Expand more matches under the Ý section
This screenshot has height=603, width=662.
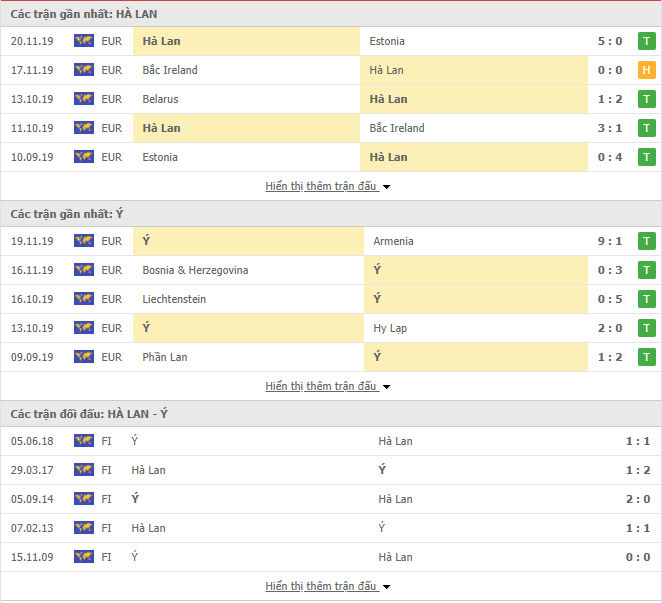[x=328, y=386]
